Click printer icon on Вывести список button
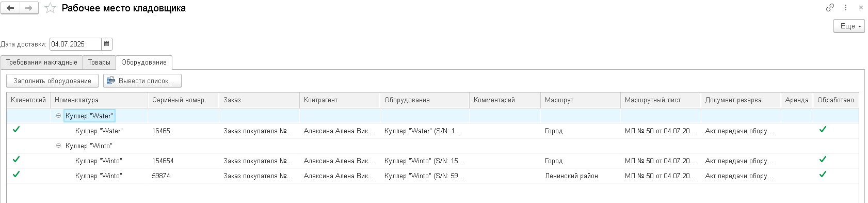 111,81
